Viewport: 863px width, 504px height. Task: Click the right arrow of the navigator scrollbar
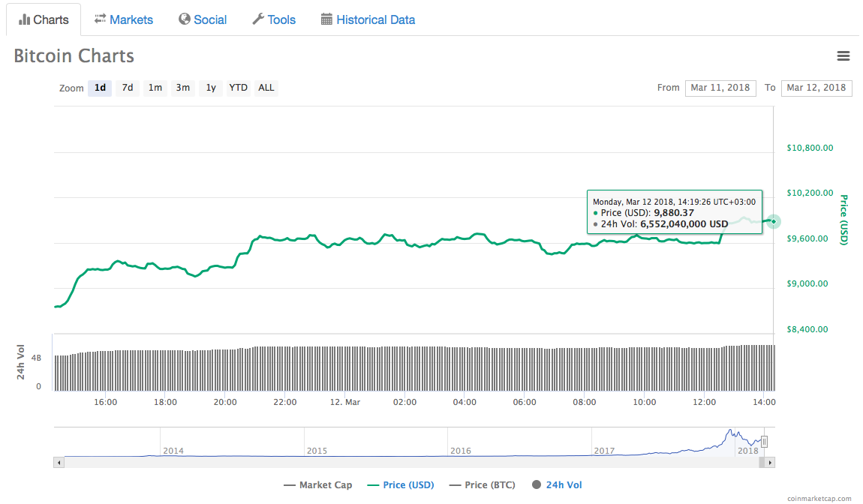coord(768,463)
